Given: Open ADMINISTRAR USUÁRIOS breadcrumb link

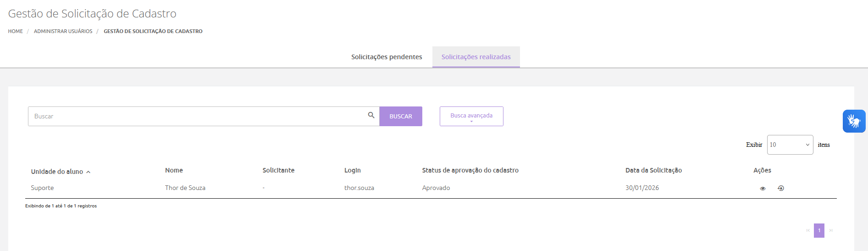Looking at the screenshot, I should (63, 31).
